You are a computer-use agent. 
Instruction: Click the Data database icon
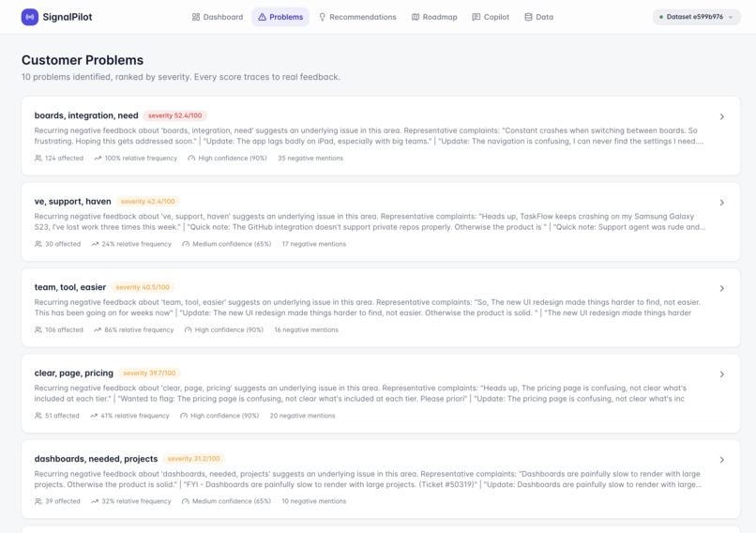coord(528,17)
